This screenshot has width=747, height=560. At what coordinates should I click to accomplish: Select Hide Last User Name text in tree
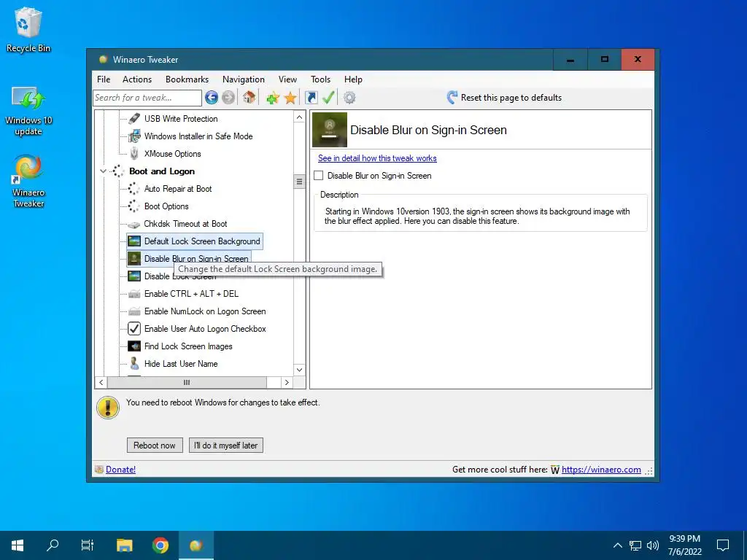(181, 364)
